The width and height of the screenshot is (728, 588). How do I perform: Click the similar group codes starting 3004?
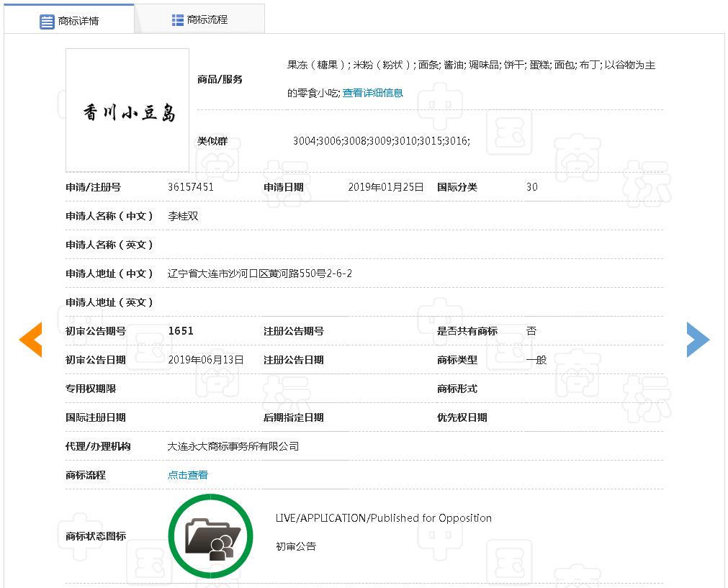pos(381,141)
